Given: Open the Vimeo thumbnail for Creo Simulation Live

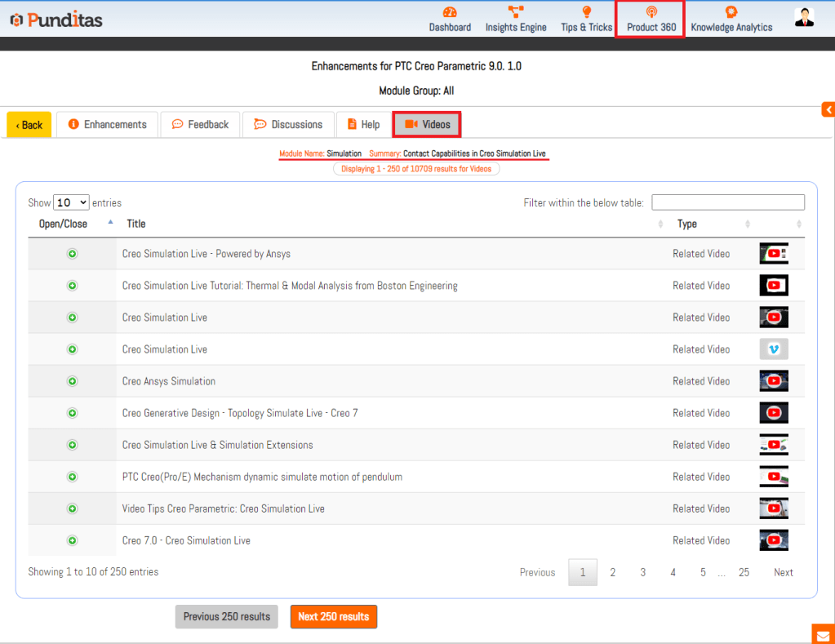Looking at the screenshot, I should [x=773, y=349].
